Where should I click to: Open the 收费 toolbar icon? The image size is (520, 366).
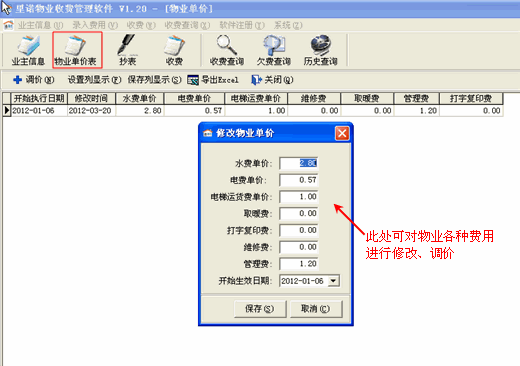tap(174, 50)
